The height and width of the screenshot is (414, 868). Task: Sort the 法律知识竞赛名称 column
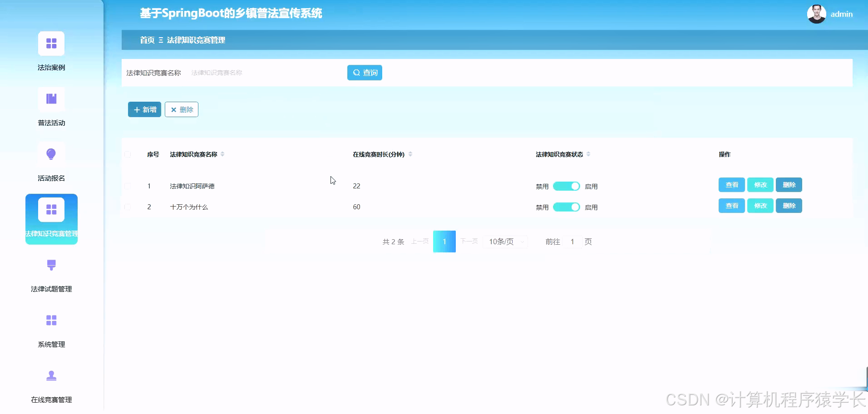222,154
